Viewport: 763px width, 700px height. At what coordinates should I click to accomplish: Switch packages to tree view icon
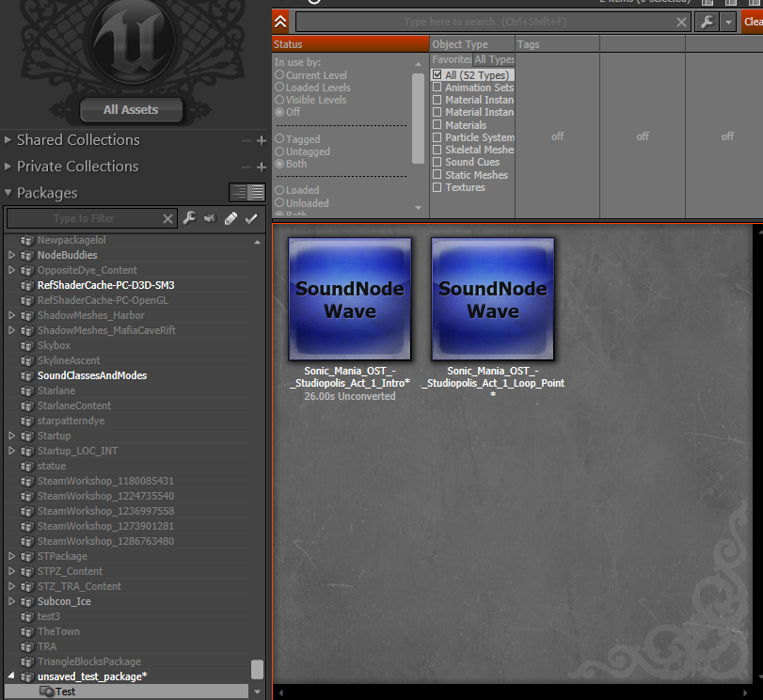coord(239,192)
